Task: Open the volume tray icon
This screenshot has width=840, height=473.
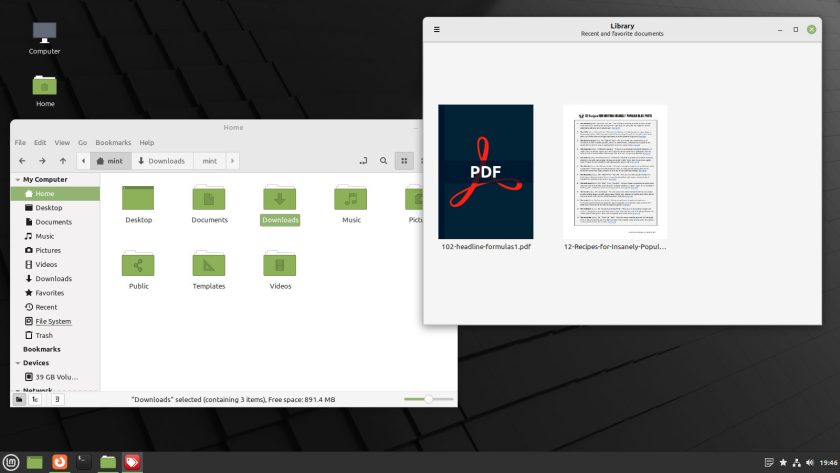Action: 809,462
